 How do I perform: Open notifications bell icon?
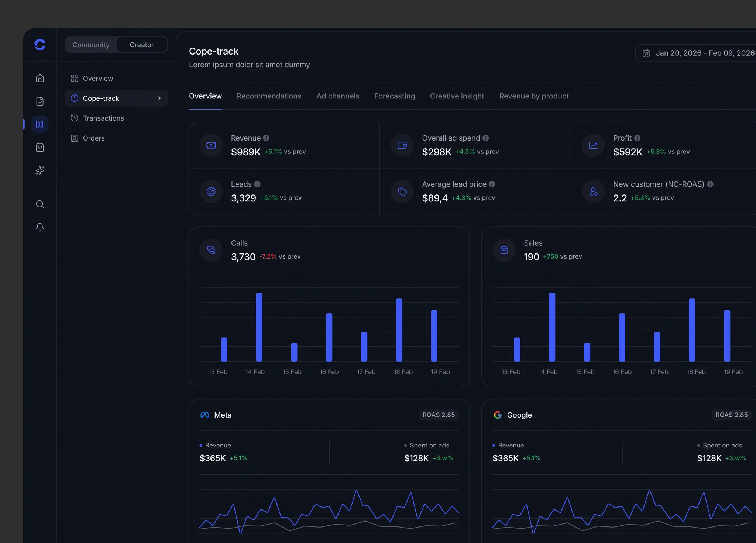tap(40, 227)
